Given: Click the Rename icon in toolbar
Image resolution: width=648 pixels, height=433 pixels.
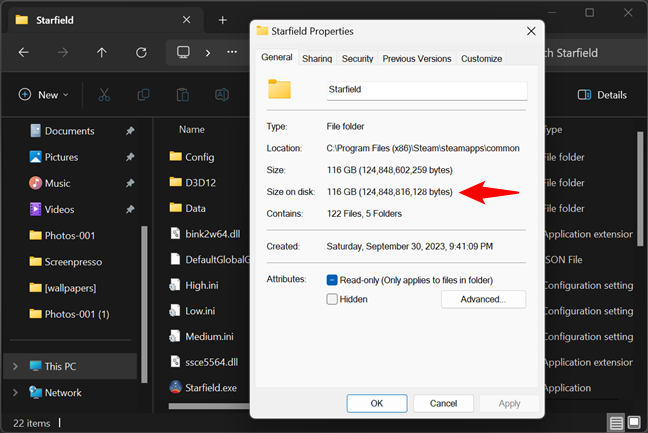Looking at the screenshot, I should point(222,95).
